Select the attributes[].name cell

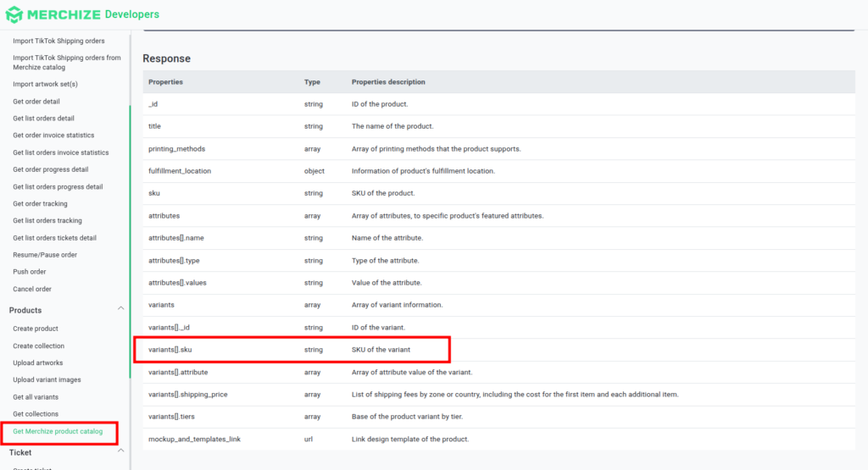(176, 238)
